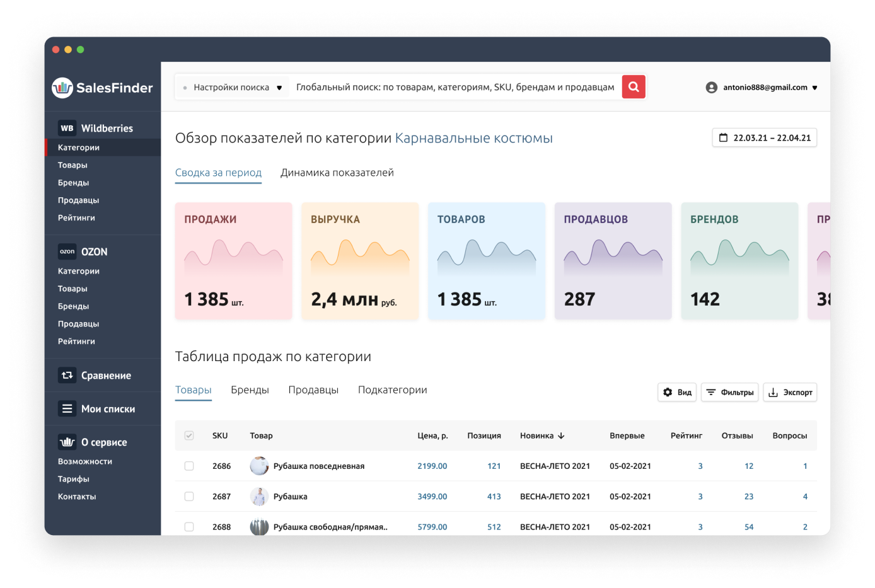Click the Выручка orange summary card
The height and width of the screenshot is (588, 875).
point(360,261)
